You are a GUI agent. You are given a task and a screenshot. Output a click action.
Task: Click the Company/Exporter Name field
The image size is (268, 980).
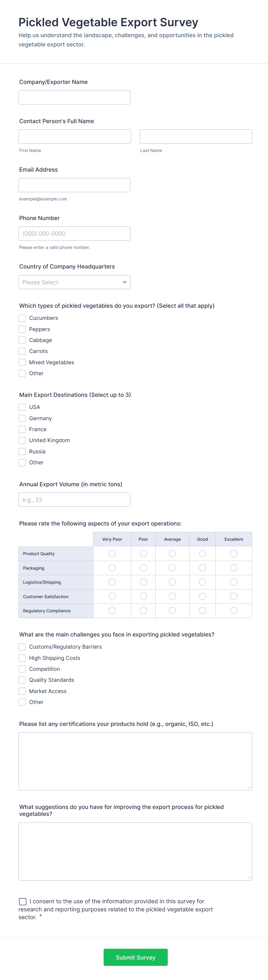point(74,97)
